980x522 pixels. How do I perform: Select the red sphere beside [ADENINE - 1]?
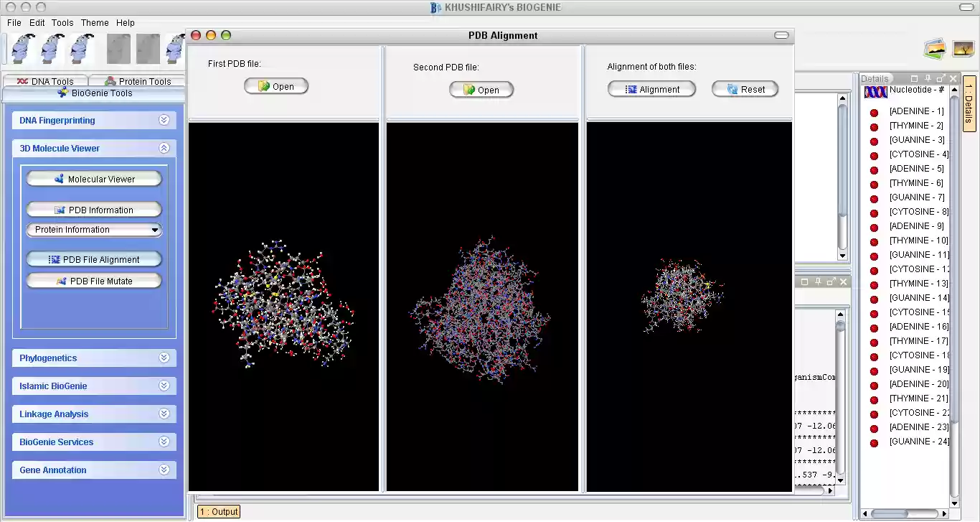point(873,111)
